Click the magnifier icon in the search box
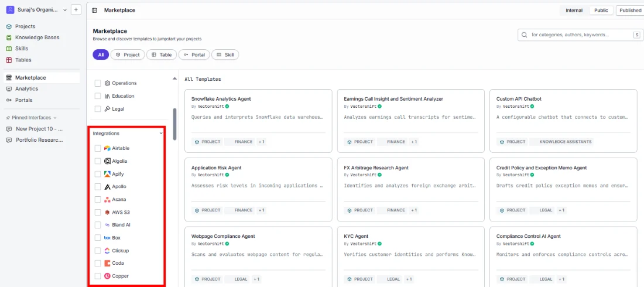 click(524, 35)
